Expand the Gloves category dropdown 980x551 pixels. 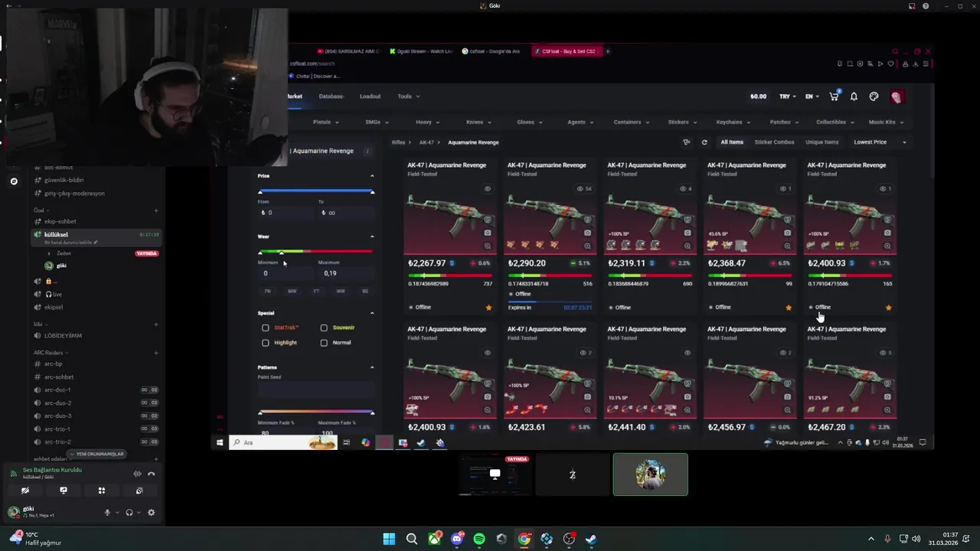coord(529,122)
